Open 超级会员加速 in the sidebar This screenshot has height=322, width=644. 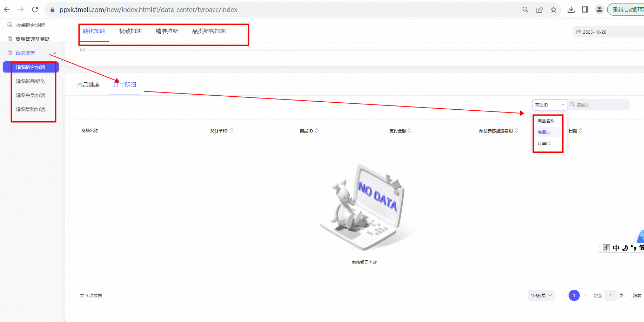pyautogui.click(x=30, y=95)
